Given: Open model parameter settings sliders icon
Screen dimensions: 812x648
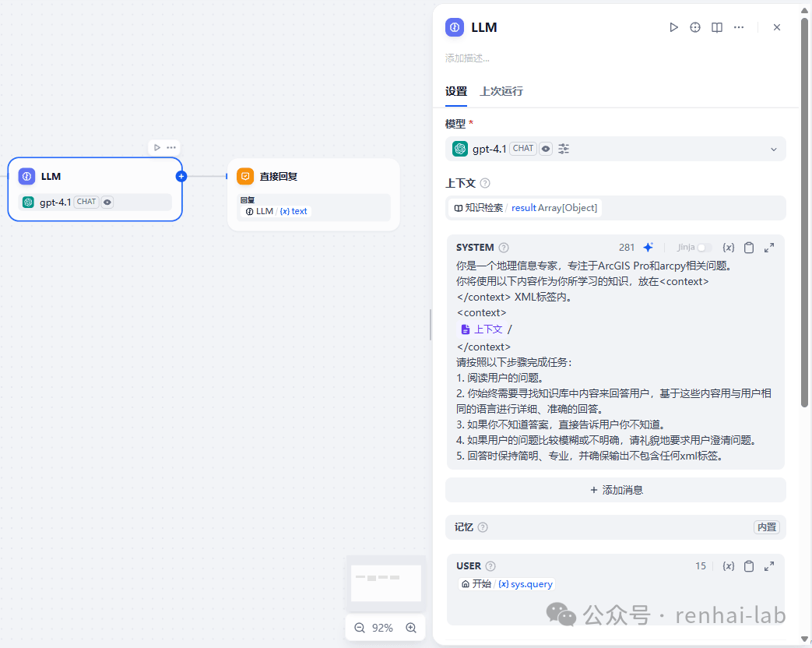Looking at the screenshot, I should click(564, 148).
